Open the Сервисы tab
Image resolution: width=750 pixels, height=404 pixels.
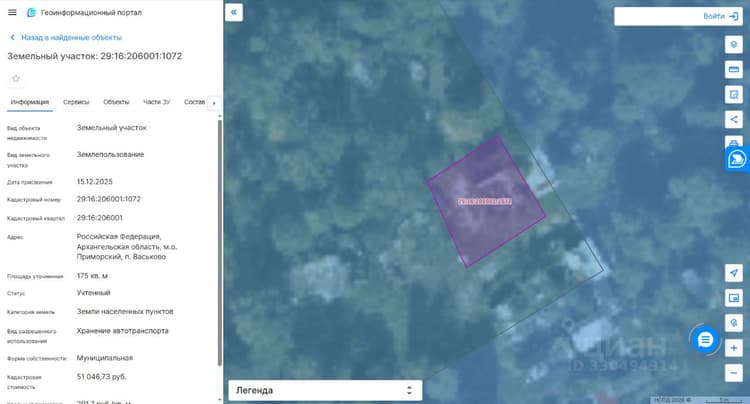(x=76, y=102)
